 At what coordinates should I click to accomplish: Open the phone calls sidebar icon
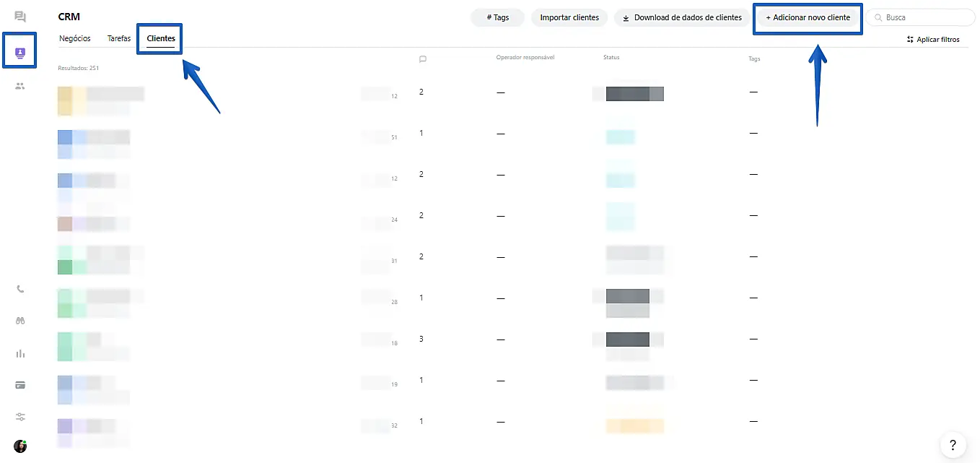(x=20, y=289)
